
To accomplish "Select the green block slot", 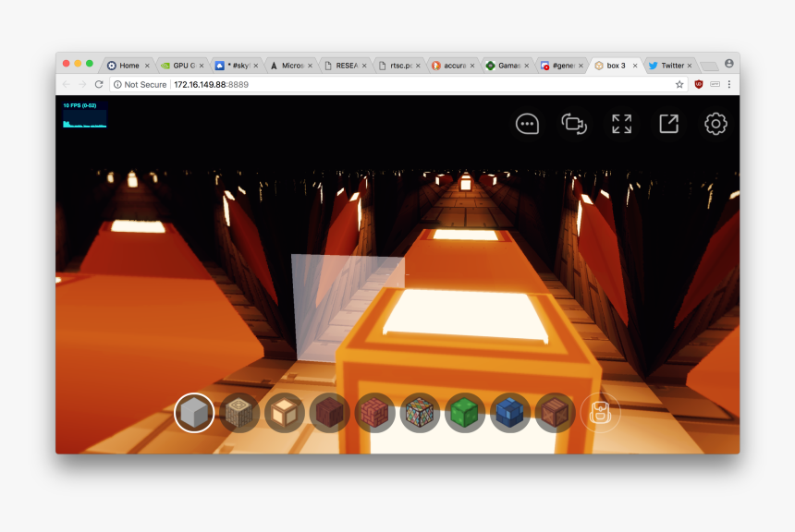I will tap(464, 413).
